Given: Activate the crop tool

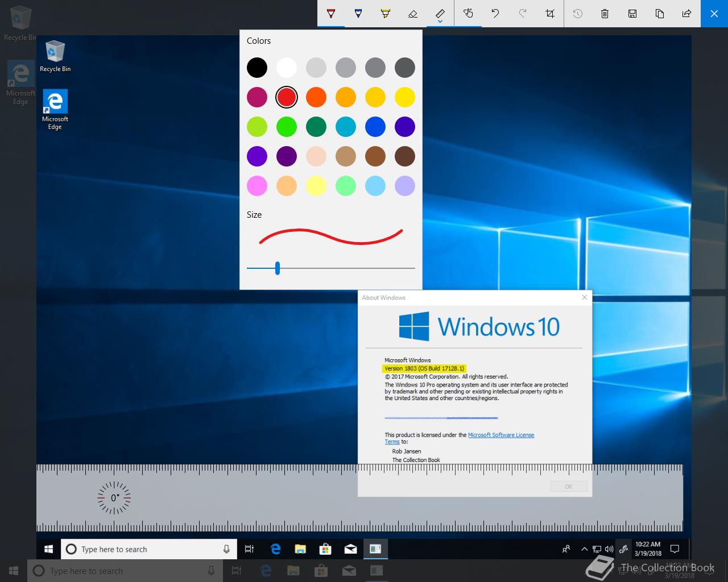Looking at the screenshot, I should 550,14.
